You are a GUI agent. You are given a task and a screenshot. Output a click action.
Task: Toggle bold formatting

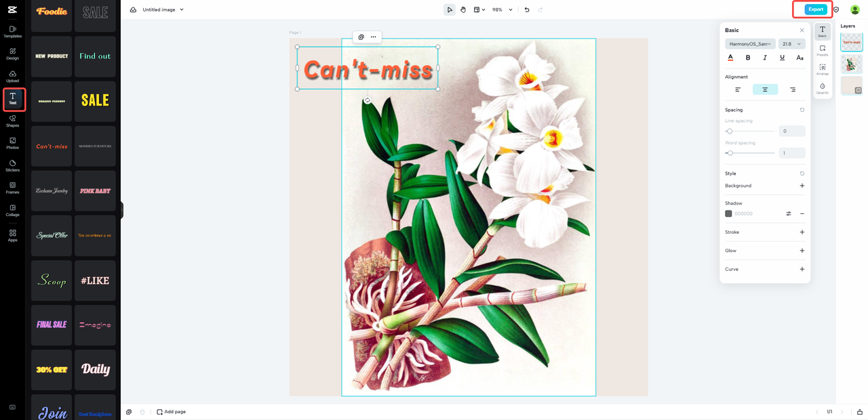click(748, 58)
